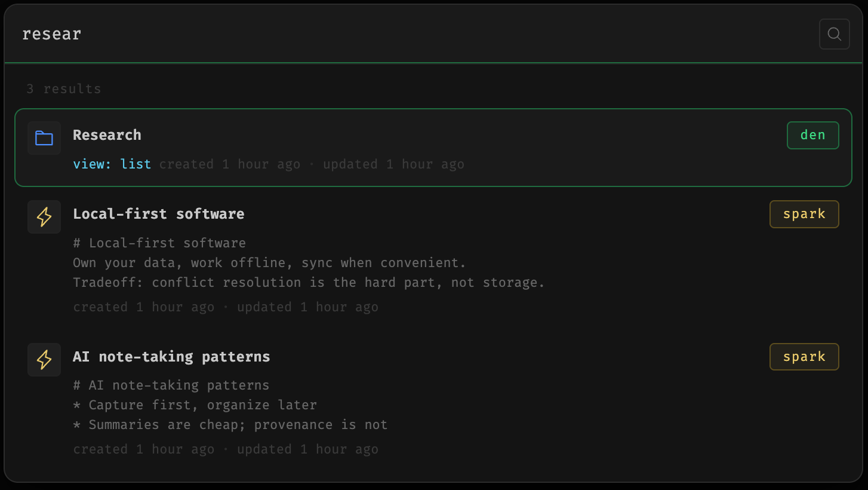This screenshot has height=490, width=868.
Task: Click the 'Summaries are cheap' preview line
Action: 230,425
